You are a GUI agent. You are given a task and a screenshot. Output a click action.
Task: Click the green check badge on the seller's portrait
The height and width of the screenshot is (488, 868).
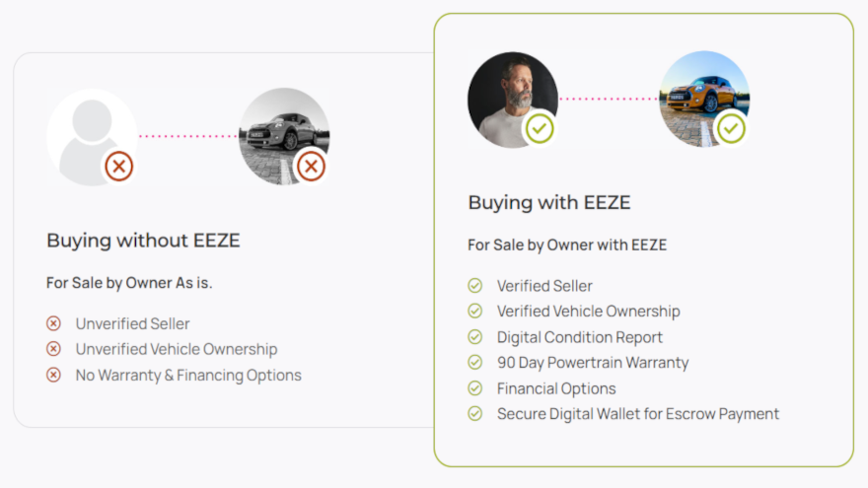coord(540,128)
